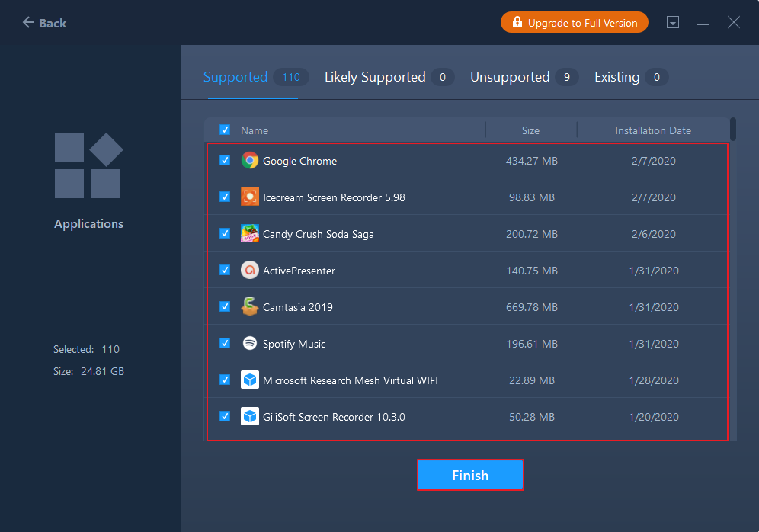This screenshot has height=532, width=759.
Task: Go Back to previous screen
Action: (x=44, y=23)
